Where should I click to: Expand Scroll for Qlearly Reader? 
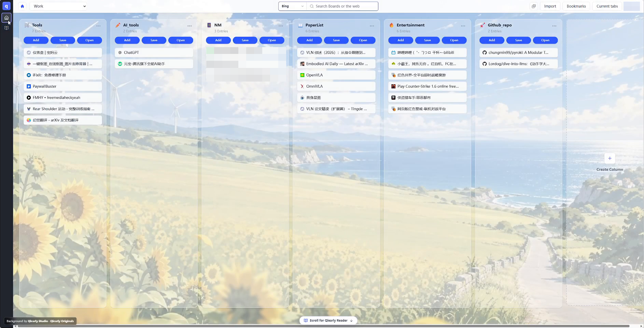328,320
